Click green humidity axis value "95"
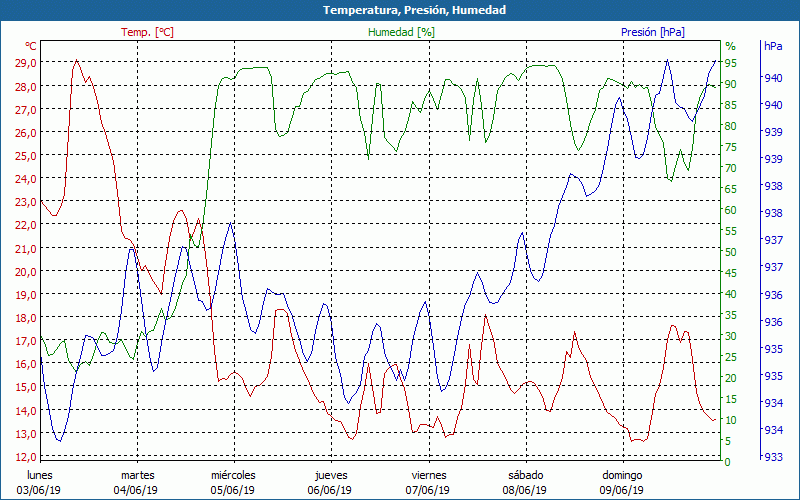 coord(731,63)
